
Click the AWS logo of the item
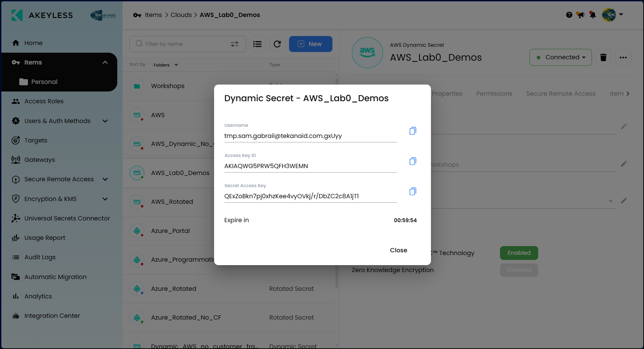coord(367,53)
